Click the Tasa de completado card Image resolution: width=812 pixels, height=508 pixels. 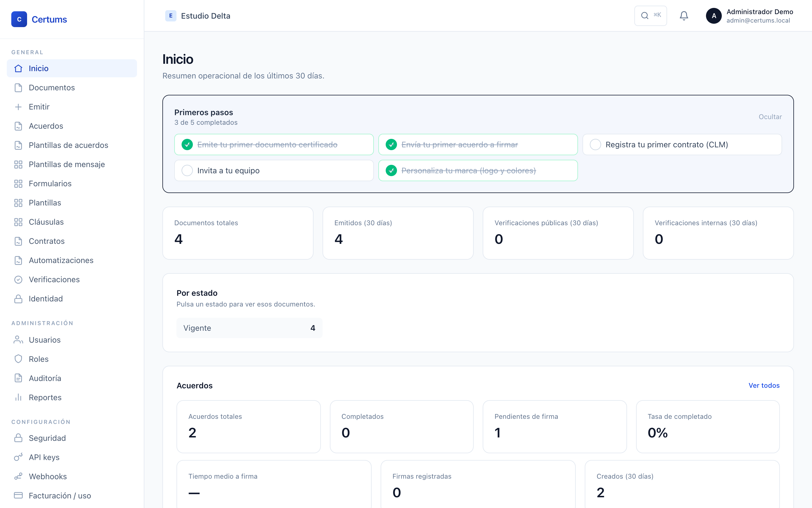tap(708, 426)
